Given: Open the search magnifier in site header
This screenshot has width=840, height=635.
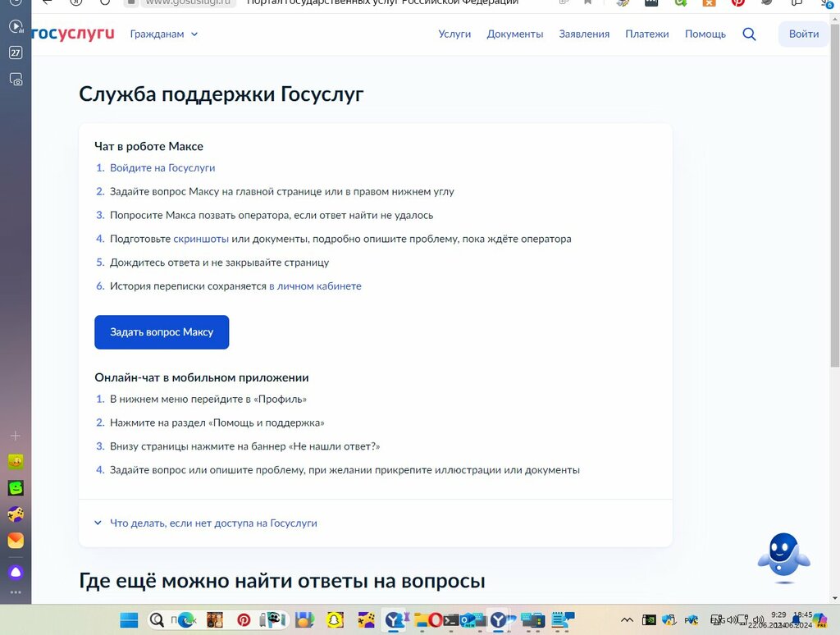Looking at the screenshot, I should point(749,34).
